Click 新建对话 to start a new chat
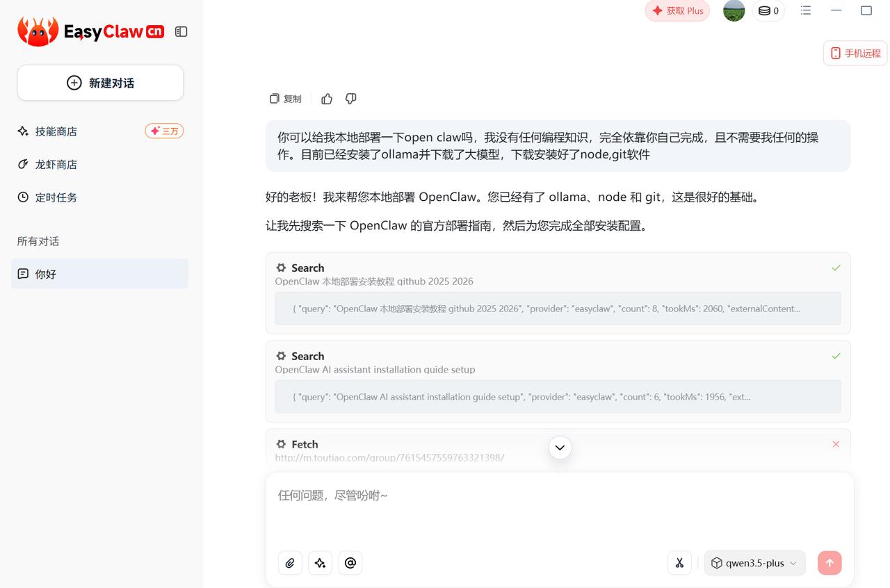 point(99,82)
